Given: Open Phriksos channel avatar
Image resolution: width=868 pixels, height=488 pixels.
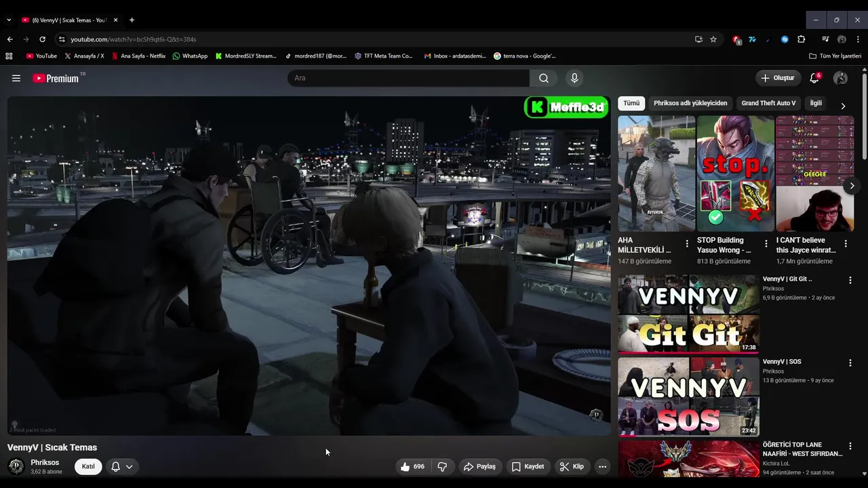Looking at the screenshot, I should click(x=16, y=466).
